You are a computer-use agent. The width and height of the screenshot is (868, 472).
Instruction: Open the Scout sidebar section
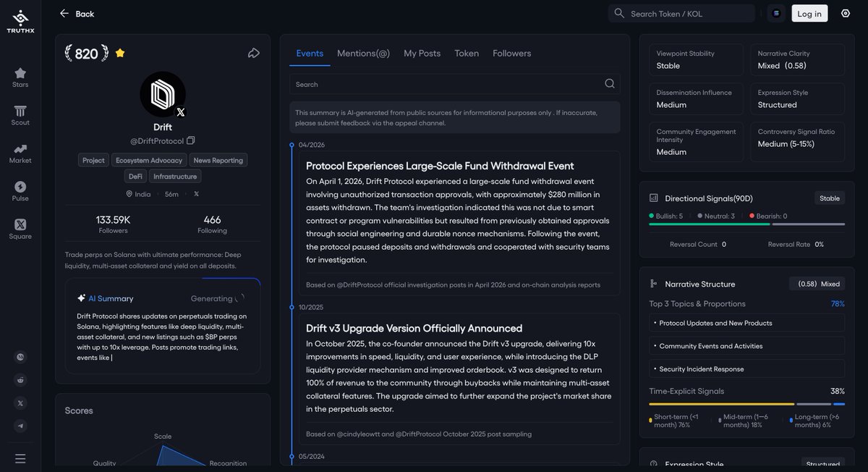[x=20, y=116]
